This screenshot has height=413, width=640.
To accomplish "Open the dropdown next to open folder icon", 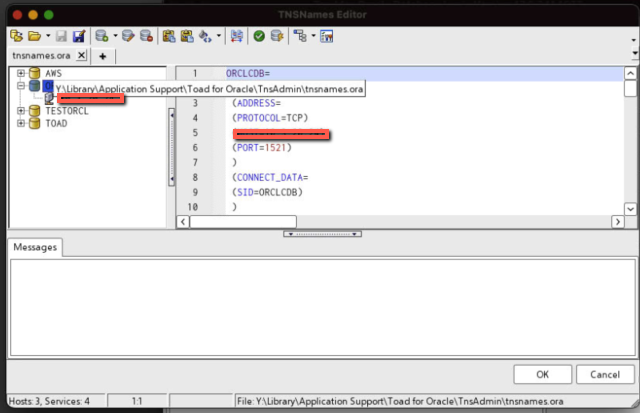I will point(48,36).
